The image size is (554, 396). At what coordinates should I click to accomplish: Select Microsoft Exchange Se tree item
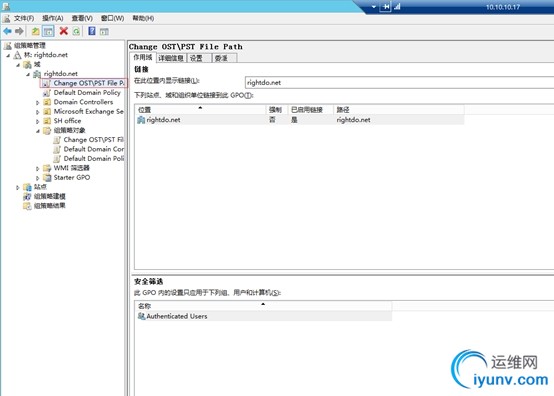88,111
